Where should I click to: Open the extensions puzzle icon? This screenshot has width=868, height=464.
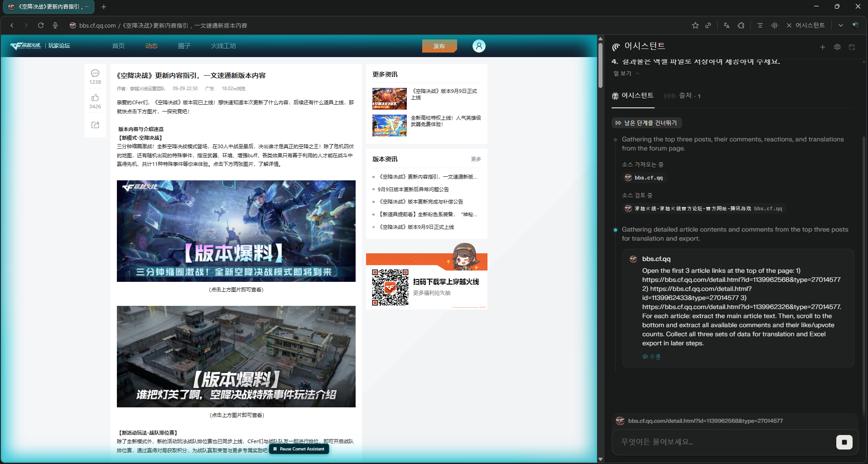741,25
